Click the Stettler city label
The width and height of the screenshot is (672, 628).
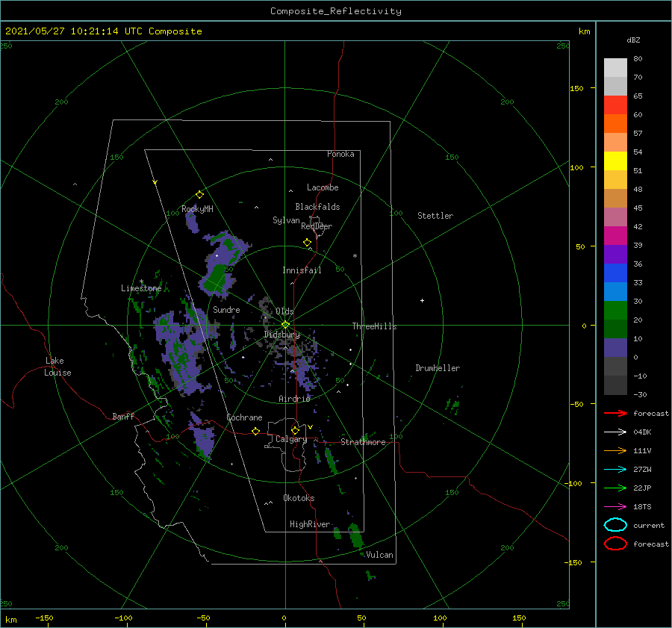click(x=435, y=216)
